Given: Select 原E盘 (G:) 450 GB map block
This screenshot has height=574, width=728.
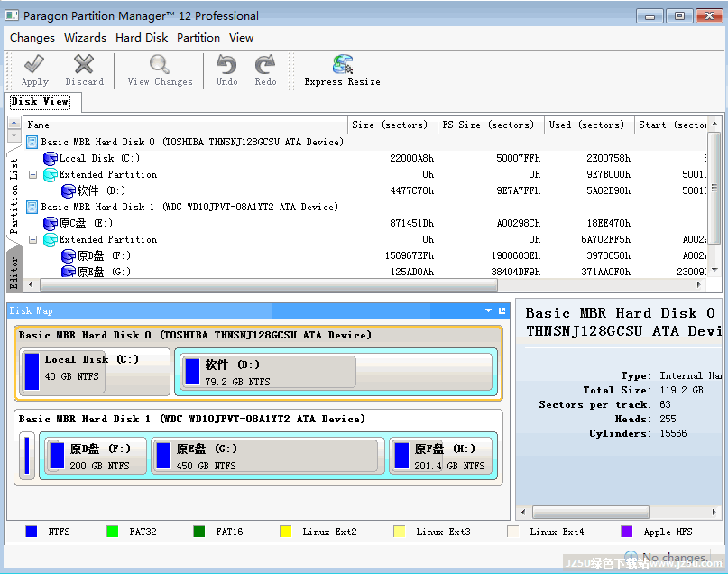Looking at the screenshot, I should pyautogui.click(x=268, y=457).
